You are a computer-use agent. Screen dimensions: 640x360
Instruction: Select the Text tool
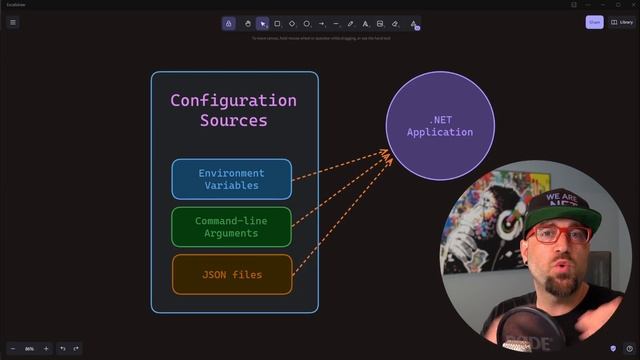(x=365, y=24)
